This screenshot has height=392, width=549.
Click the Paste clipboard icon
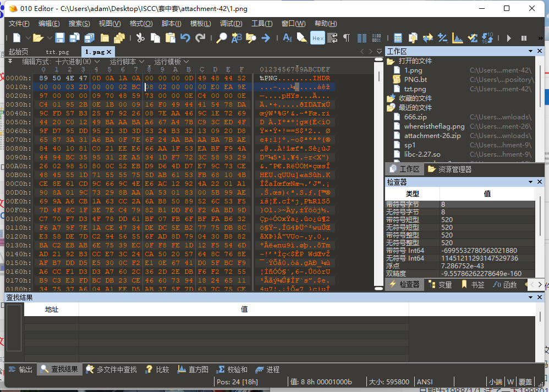[x=170, y=38]
